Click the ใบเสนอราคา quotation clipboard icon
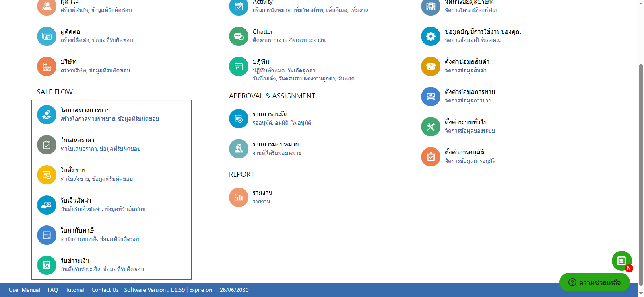This screenshot has width=644, height=297. pyautogui.click(x=47, y=145)
